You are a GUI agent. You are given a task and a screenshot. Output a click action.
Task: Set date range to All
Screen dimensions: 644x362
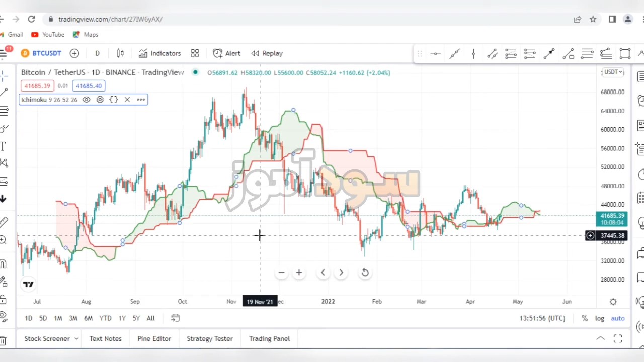(x=150, y=318)
